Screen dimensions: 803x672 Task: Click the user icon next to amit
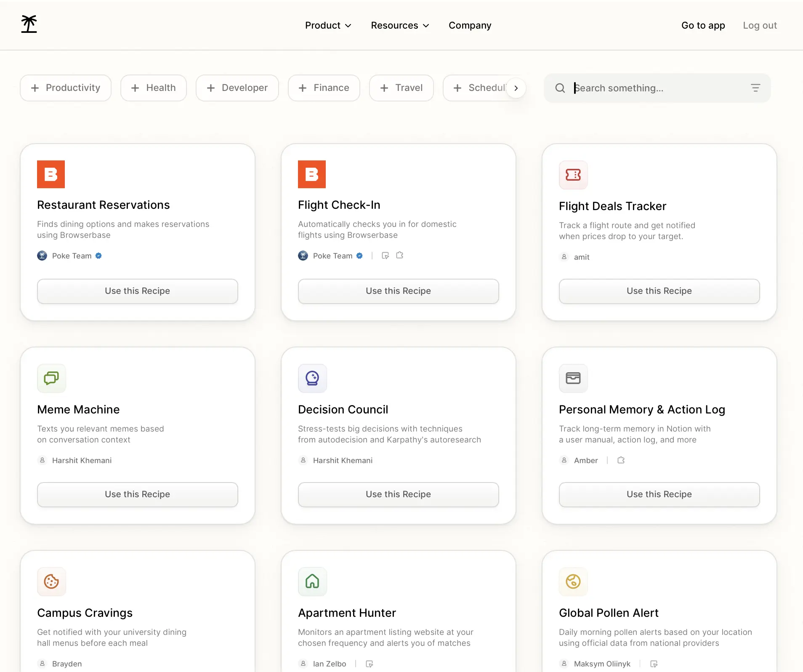pos(564,257)
